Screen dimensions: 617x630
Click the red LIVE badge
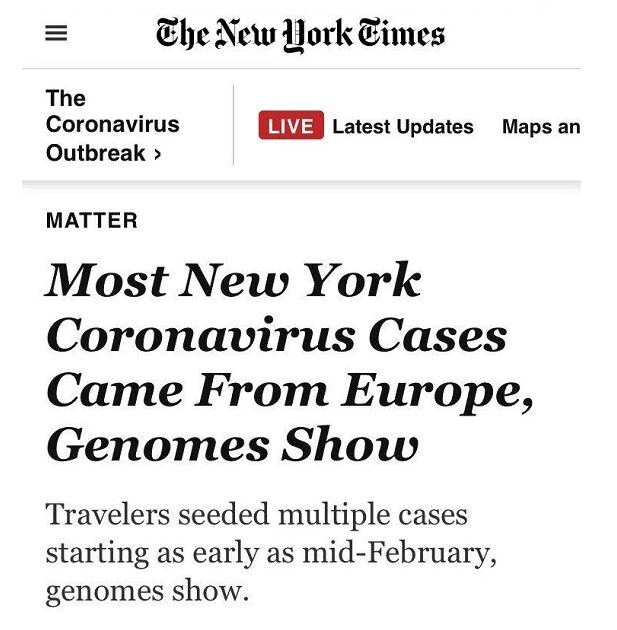(291, 127)
